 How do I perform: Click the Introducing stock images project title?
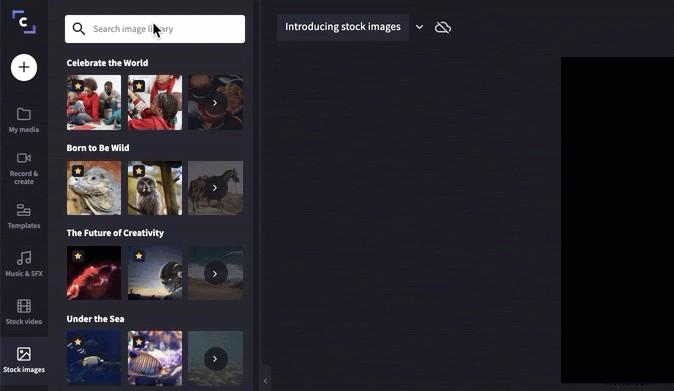343,27
